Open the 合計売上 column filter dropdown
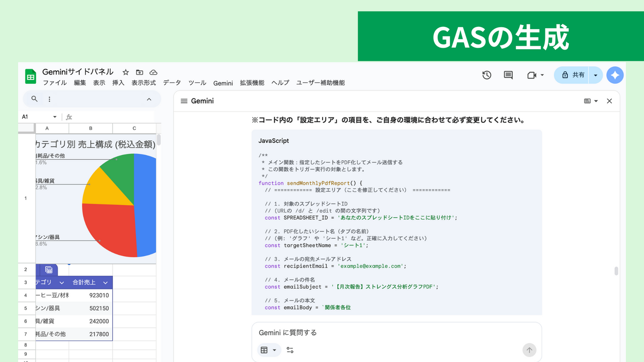This screenshot has height=362, width=644. (x=105, y=283)
